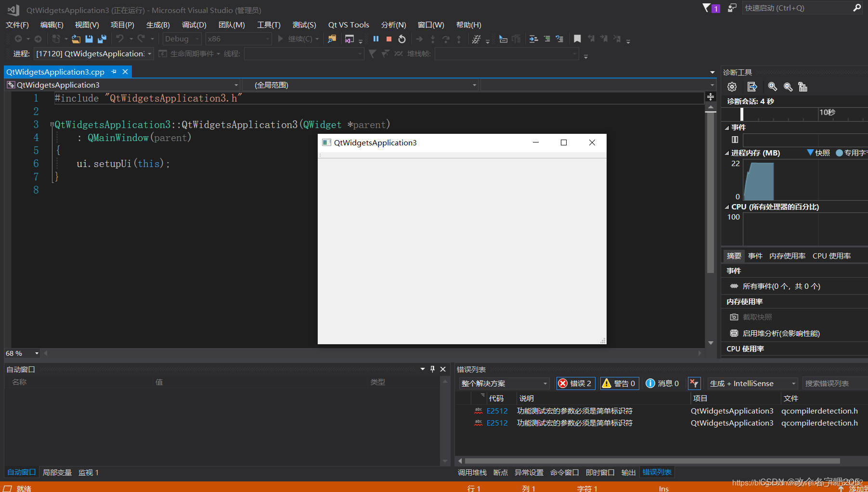The width and height of the screenshot is (868, 492).
Task: Toggle the Snapshot (快照) legend item
Action: pyautogui.click(x=818, y=153)
